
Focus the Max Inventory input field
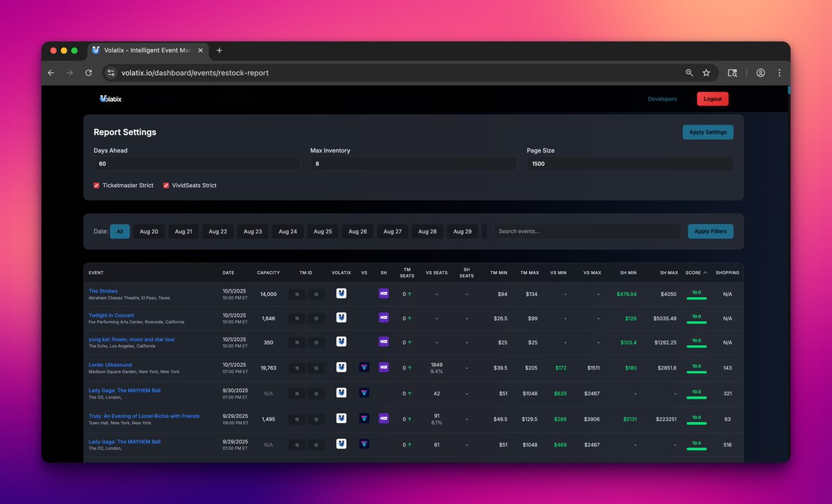click(413, 164)
